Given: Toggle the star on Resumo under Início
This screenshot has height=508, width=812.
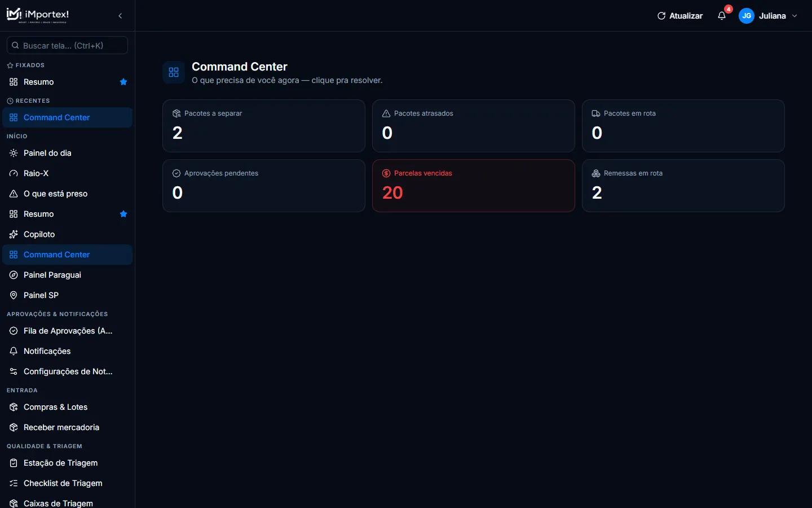Looking at the screenshot, I should tap(123, 214).
